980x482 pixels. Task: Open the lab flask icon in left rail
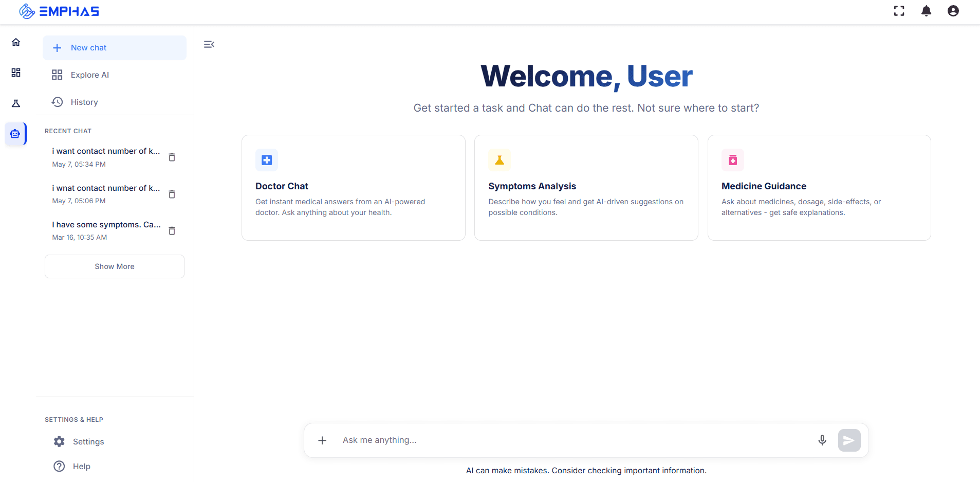16,103
